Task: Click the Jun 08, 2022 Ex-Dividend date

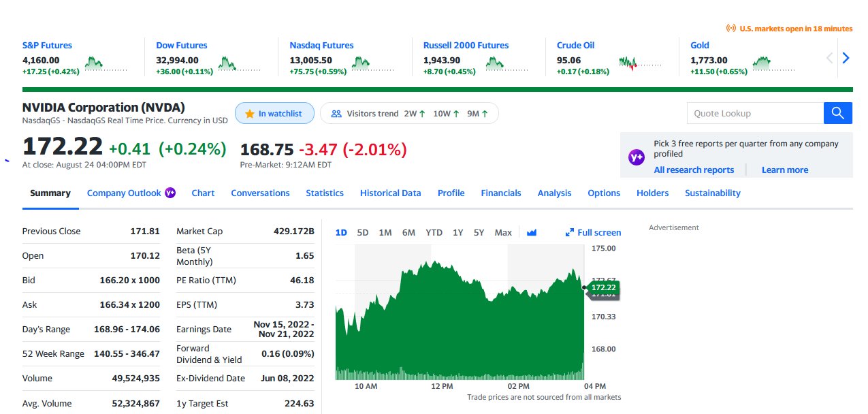Action: tap(287, 379)
